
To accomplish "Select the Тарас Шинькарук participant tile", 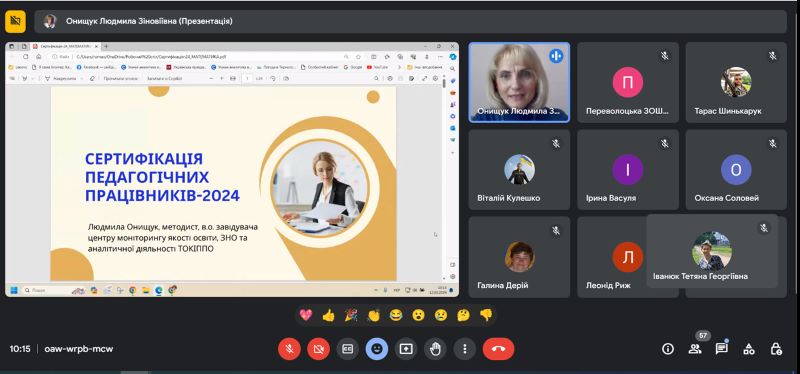I will click(736, 82).
